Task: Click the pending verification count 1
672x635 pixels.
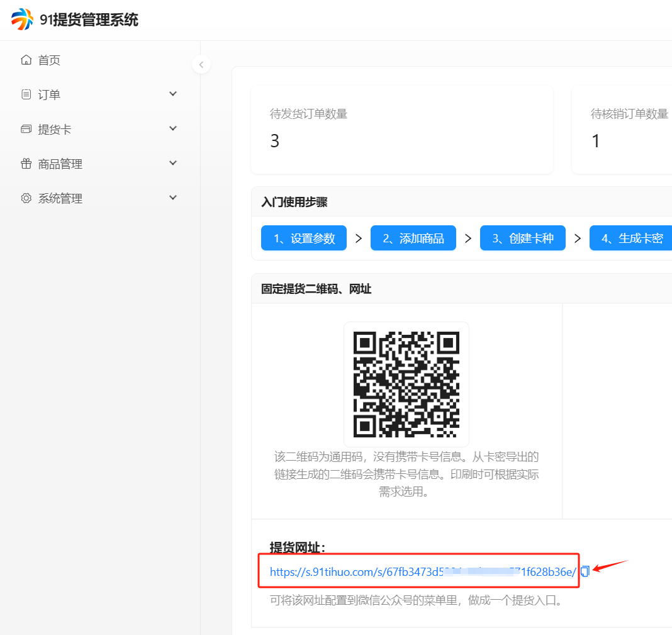Action: pos(596,140)
